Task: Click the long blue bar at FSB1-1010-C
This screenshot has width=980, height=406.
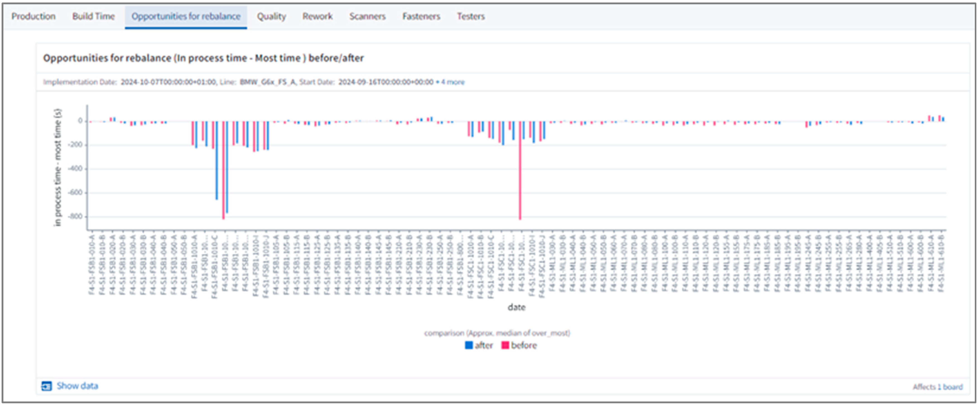Action: 217,160
